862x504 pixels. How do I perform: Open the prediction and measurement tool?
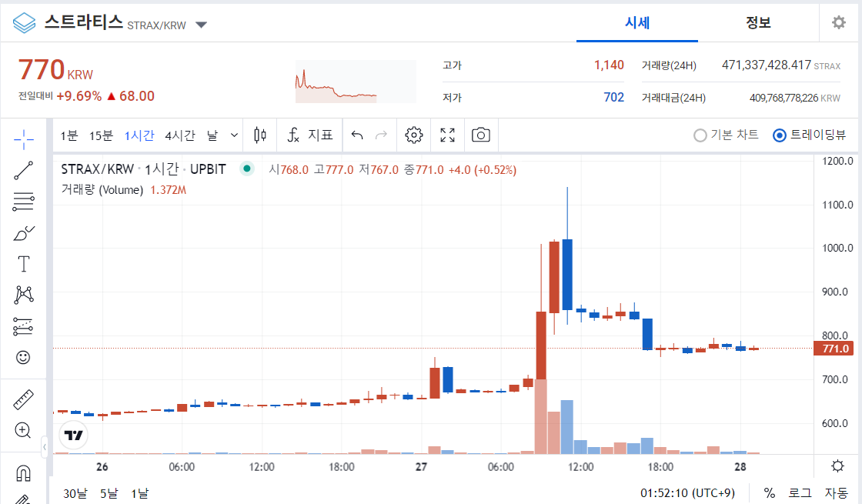(22, 326)
